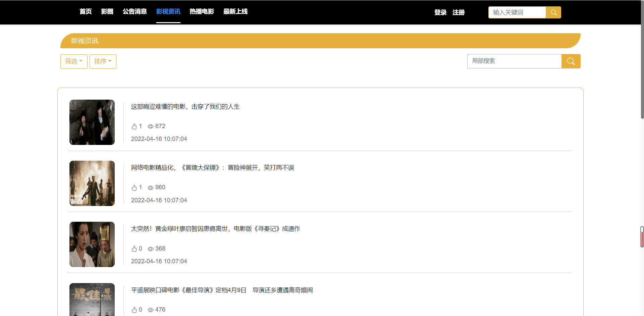Image resolution: width=644 pixels, height=316 pixels.
Task: Click the eye views icon beside 368
Action: pyautogui.click(x=151, y=249)
